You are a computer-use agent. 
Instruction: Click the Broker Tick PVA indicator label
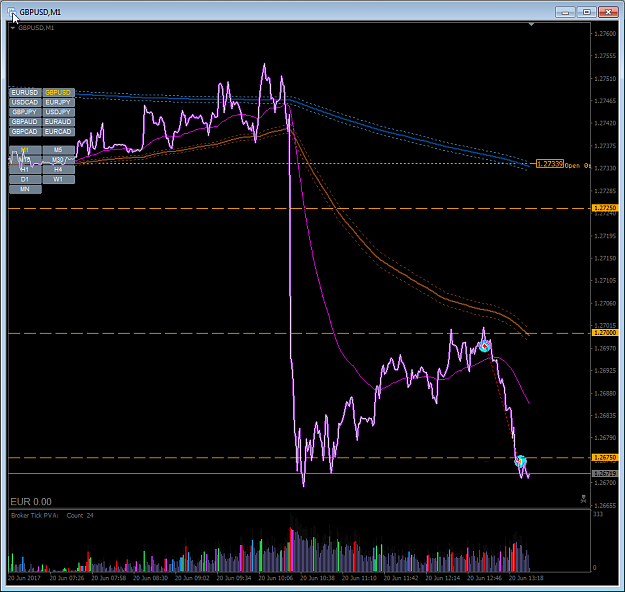[x=35, y=515]
